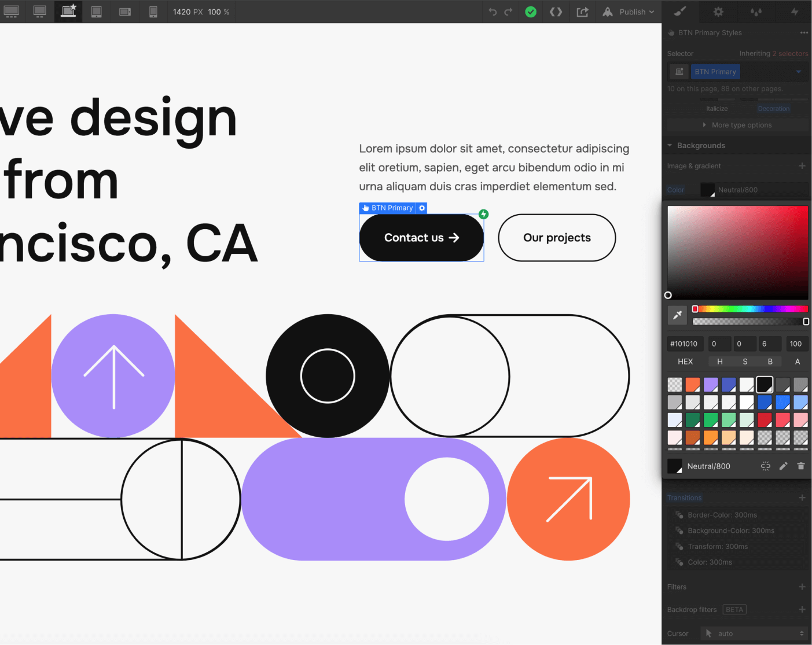
Task: Open the Border-Color: 300ms transition
Action: coord(738,515)
